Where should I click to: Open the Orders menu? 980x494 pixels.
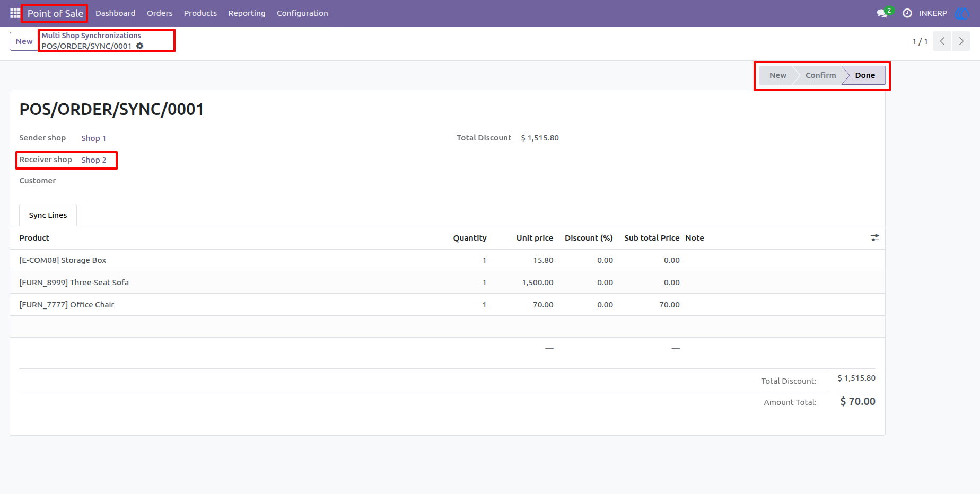click(x=160, y=13)
